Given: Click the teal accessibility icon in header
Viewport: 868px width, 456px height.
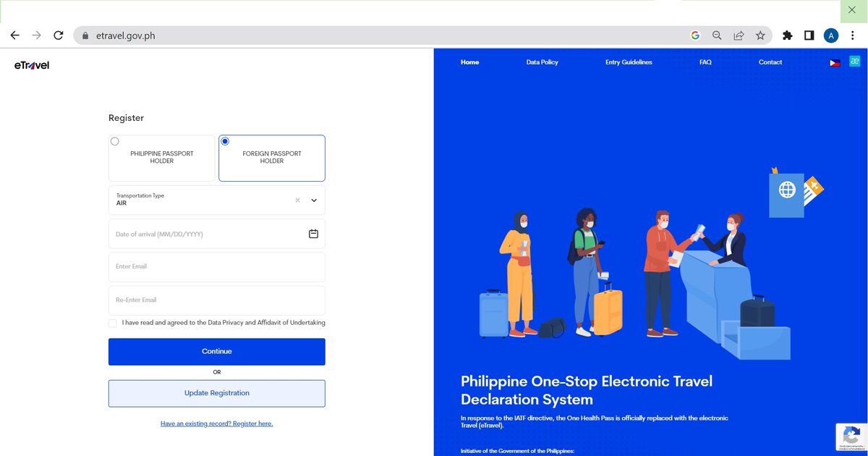Looking at the screenshot, I should click(x=854, y=62).
